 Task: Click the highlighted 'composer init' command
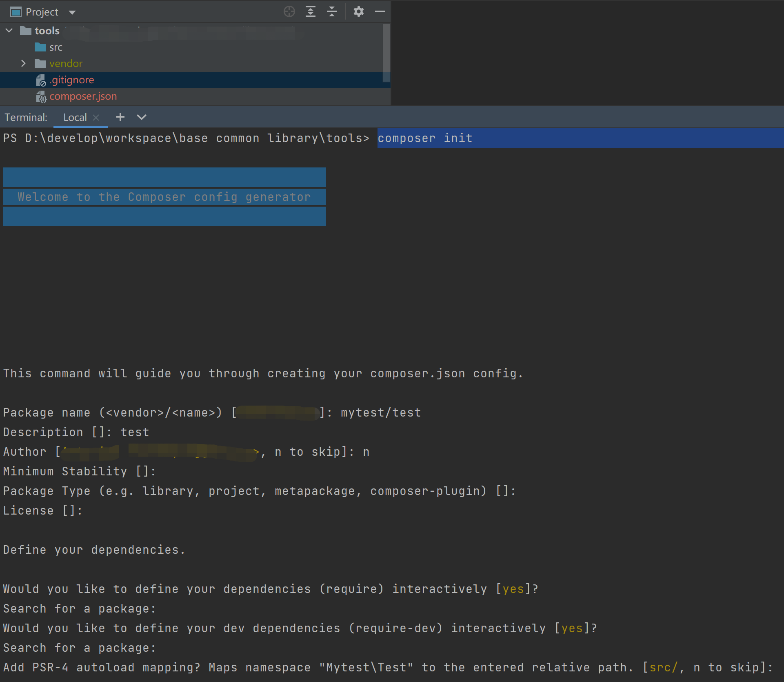(x=425, y=138)
